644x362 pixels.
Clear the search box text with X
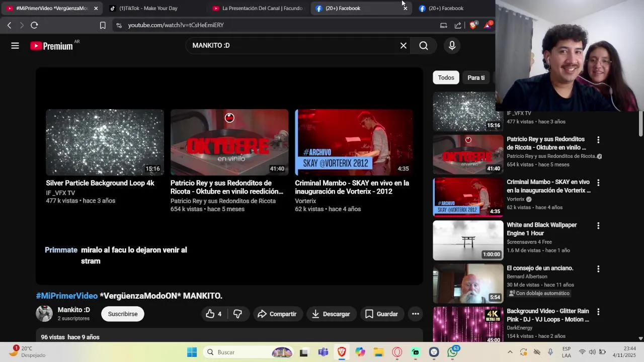pos(403,46)
